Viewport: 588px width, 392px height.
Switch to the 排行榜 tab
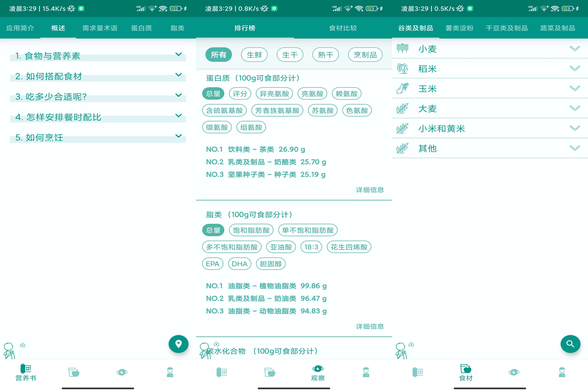pyautogui.click(x=245, y=28)
